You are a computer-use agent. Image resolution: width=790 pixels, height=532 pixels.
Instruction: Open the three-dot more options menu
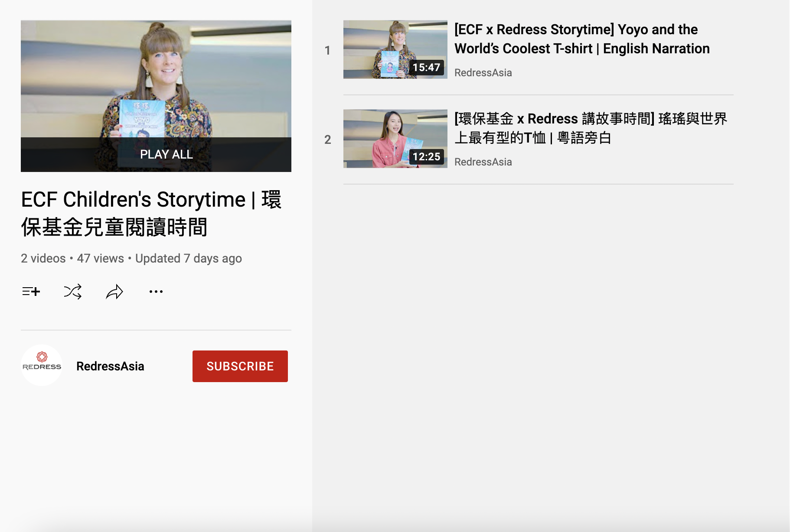point(156,292)
